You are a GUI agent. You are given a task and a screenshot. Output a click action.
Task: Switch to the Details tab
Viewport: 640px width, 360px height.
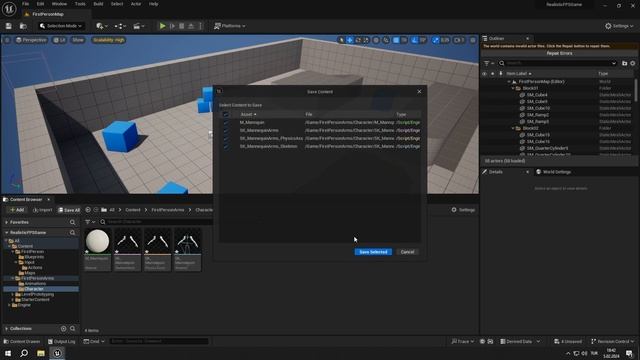coord(496,172)
